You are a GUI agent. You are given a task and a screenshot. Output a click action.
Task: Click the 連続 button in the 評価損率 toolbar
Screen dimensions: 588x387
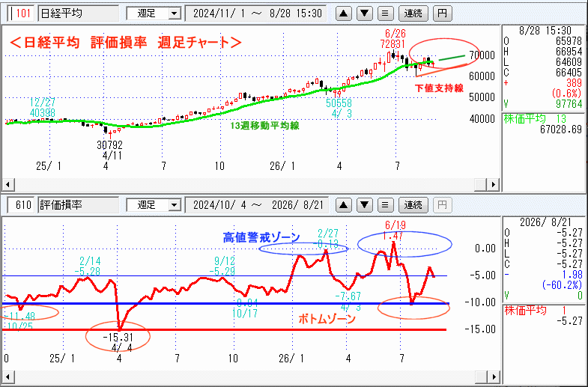point(413,205)
